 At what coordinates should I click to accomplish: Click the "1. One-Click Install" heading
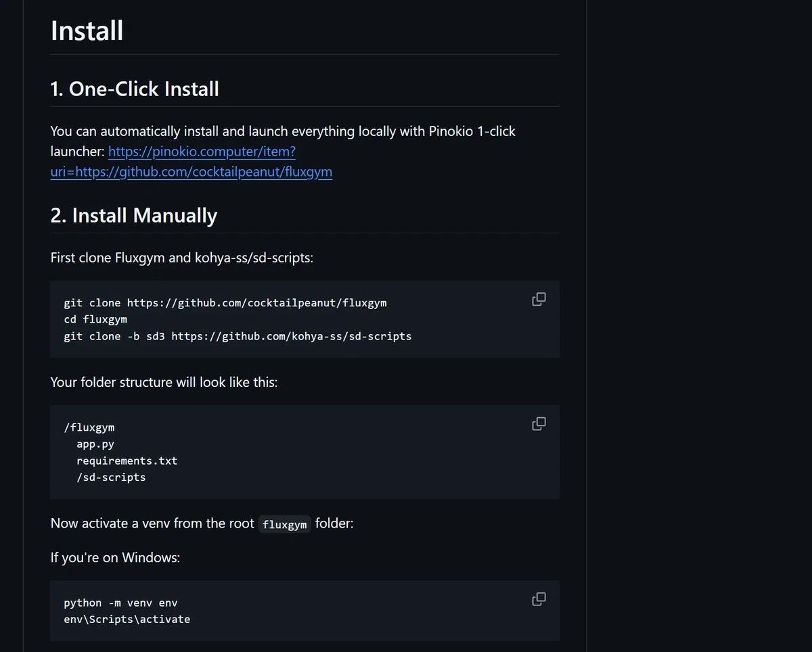pos(135,89)
